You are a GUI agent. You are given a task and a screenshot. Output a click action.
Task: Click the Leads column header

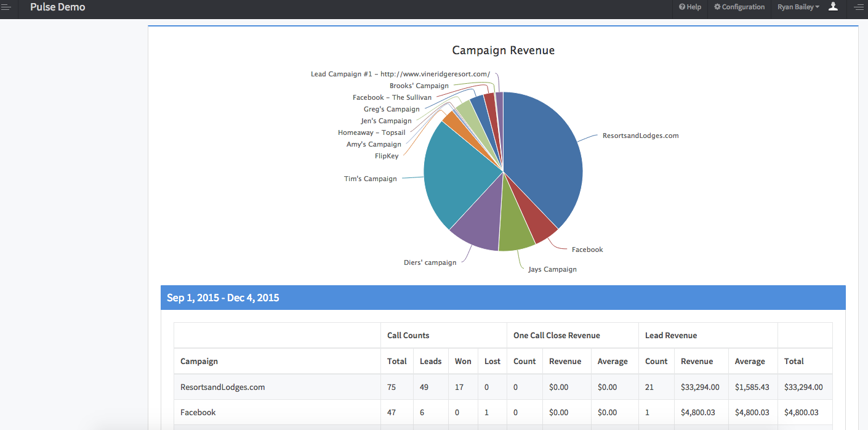pos(430,361)
